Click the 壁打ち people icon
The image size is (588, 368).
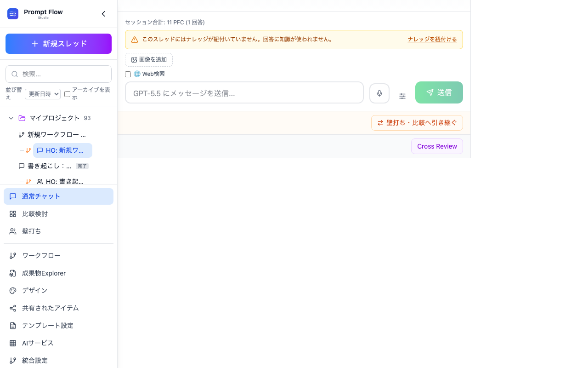pos(13,231)
